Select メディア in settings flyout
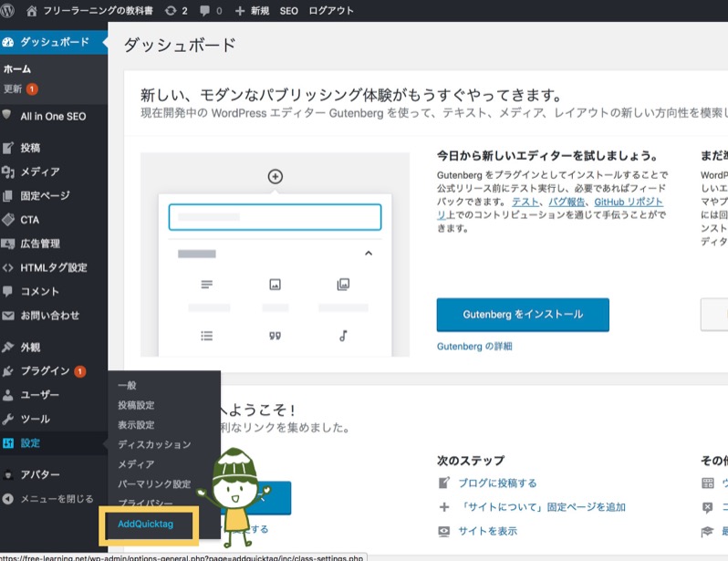The width and height of the screenshot is (728, 561). click(x=136, y=464)
